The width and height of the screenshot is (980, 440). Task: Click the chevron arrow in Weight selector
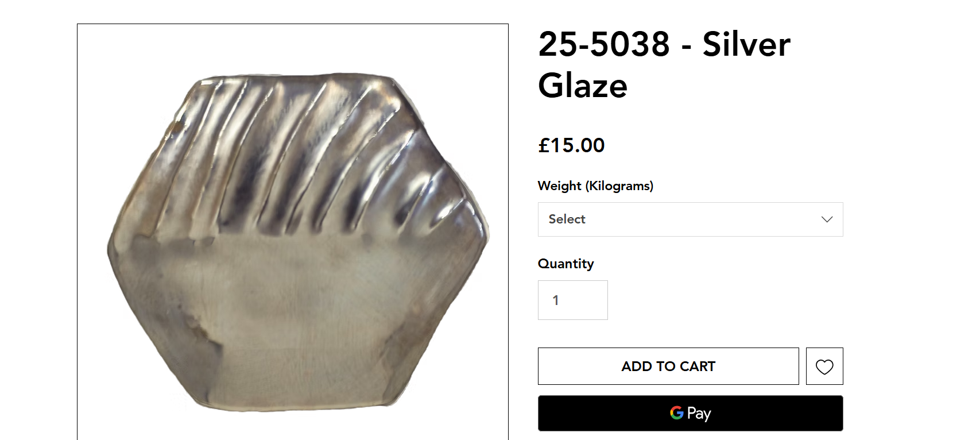[x=827, y=219]
